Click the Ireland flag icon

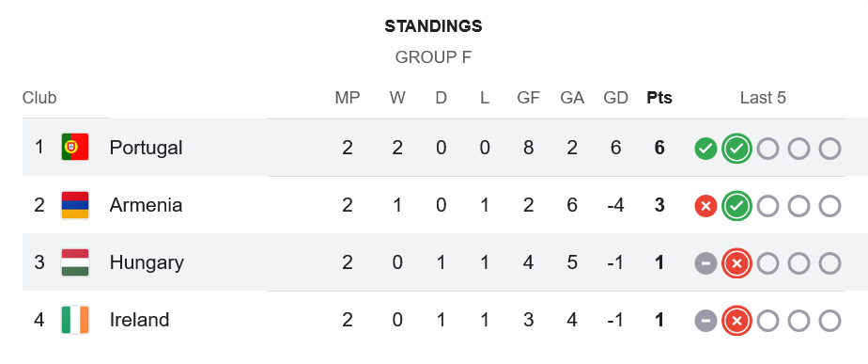pos(75,320)
